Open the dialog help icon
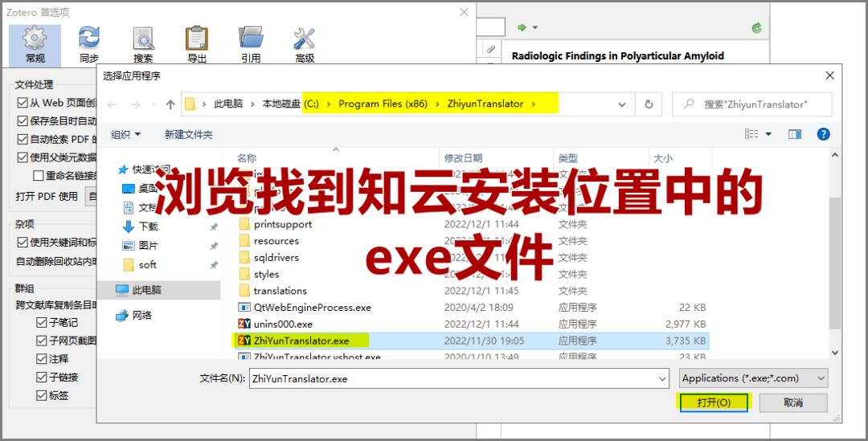 (823, 134)
